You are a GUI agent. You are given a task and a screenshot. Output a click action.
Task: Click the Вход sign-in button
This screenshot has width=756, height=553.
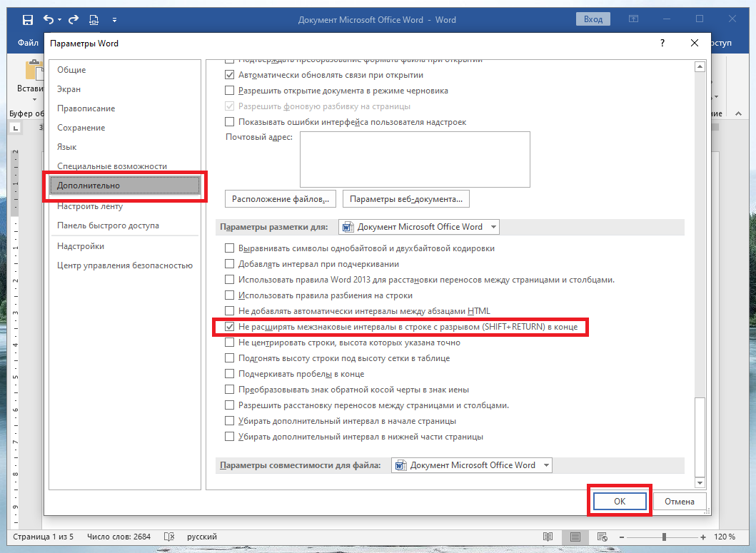pyautogui.click(x=593, y=19)
